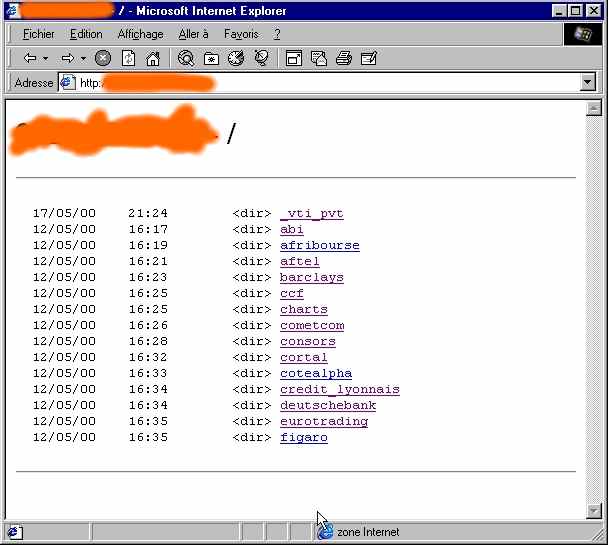This screenshot has width=608, height=545.
Task: Click the IE icon in title bar
Action: click(x=13, y=11)
